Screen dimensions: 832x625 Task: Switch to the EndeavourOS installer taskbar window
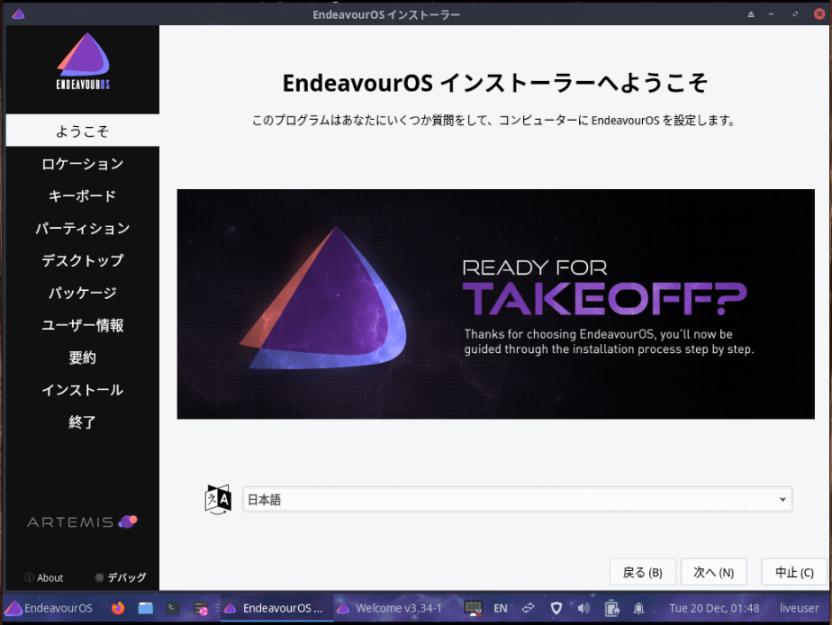tap(276, 608)
